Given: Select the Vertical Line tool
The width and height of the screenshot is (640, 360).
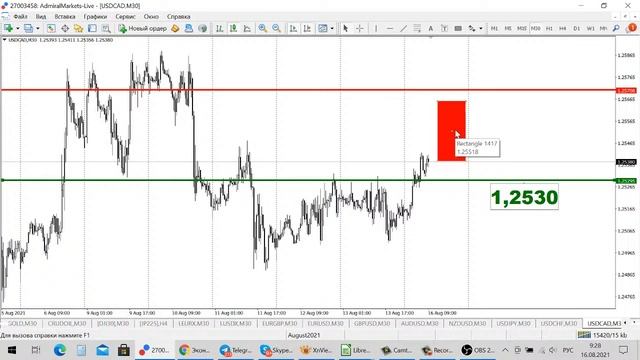Looking at the screenshot, I should pos(376,28).
